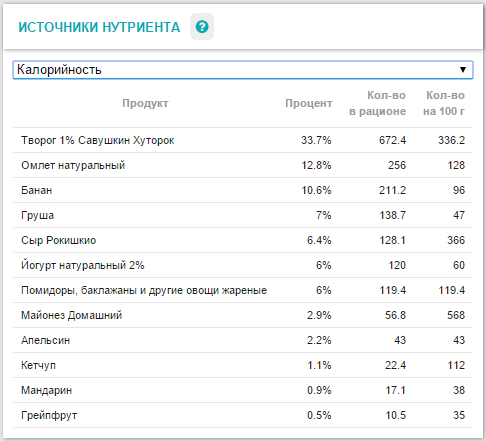Click the dropdown arrow in the nutrient selector

[463, 70]
